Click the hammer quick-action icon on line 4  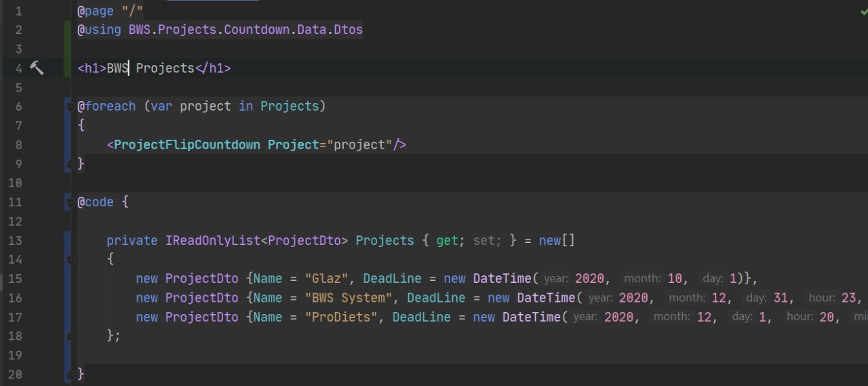37,68
